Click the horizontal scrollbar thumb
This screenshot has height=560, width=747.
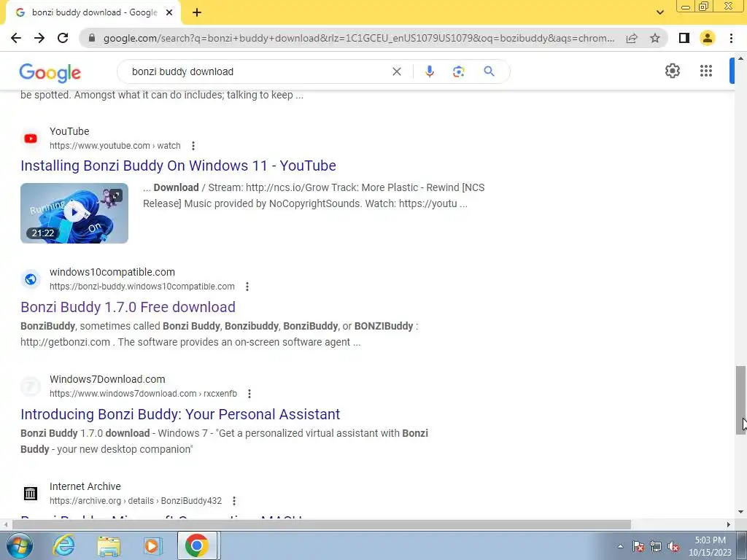click(x=322, y=525)
